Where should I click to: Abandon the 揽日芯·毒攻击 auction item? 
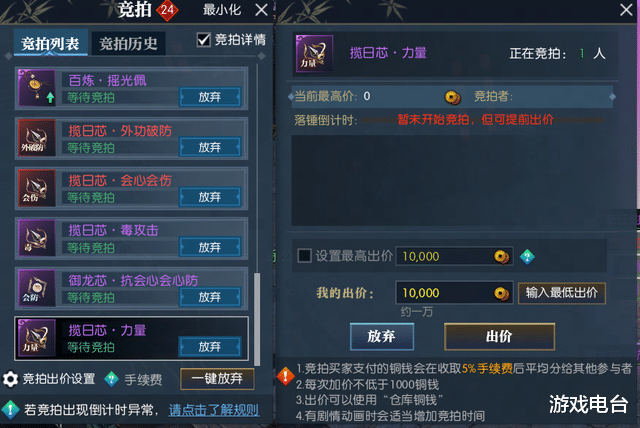point(210,247)
